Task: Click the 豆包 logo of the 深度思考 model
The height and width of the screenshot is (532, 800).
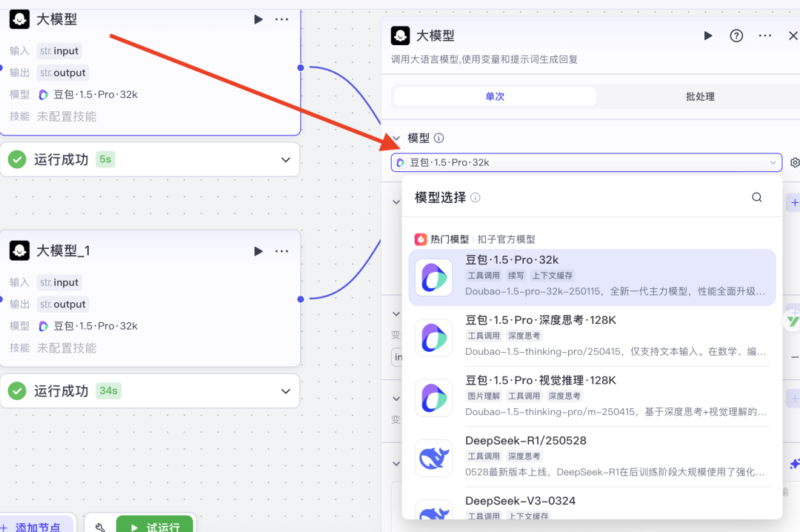Action: pyautogui.click(x=433, y=337)
